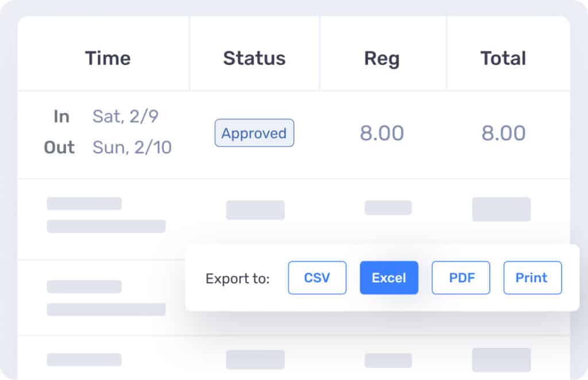Sort by the Time column header
Viewport: 588px width, 380px height.
pos(108,58)
